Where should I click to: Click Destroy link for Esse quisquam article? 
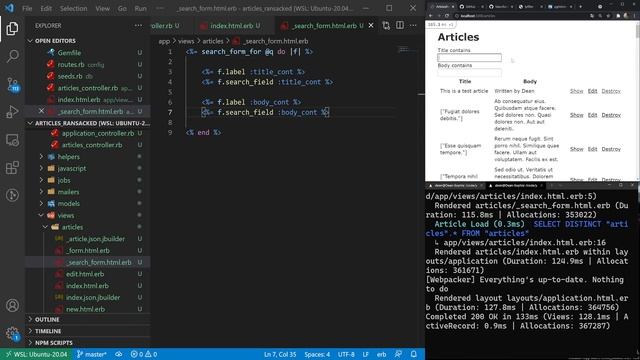tap(611, 149)
